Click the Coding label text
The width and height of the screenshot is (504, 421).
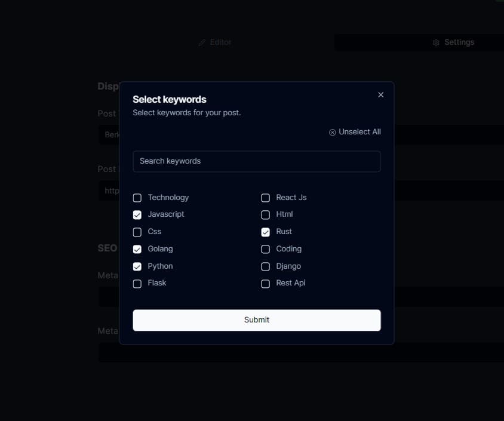[x=288, y=249]
